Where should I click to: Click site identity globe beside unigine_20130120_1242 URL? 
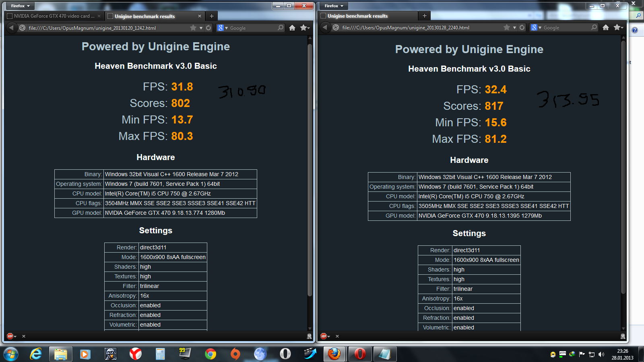tap(23, 28)
